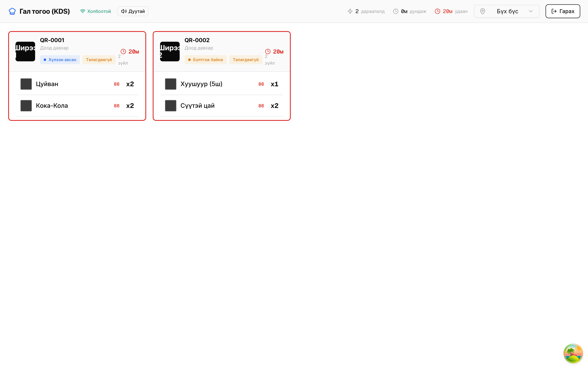588x368 pixels.
Task: Expand the zone selector chevron arrow
Action: tap(531, 11)
